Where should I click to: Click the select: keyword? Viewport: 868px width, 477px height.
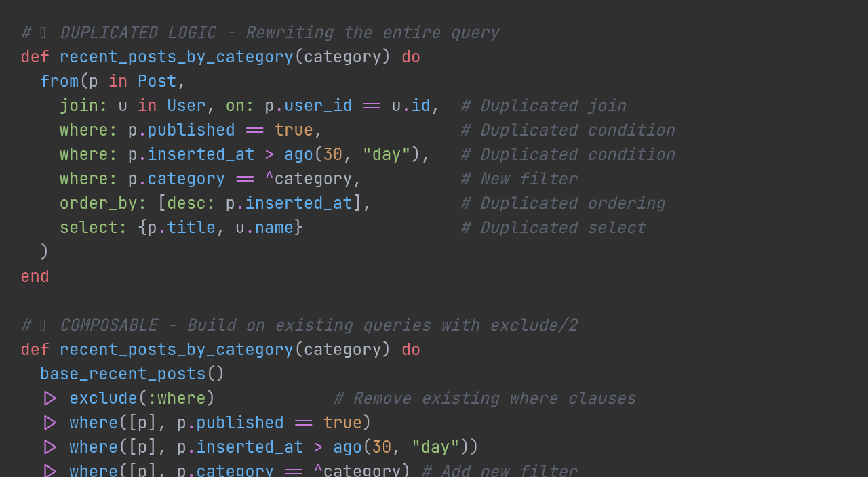[93, 228]
